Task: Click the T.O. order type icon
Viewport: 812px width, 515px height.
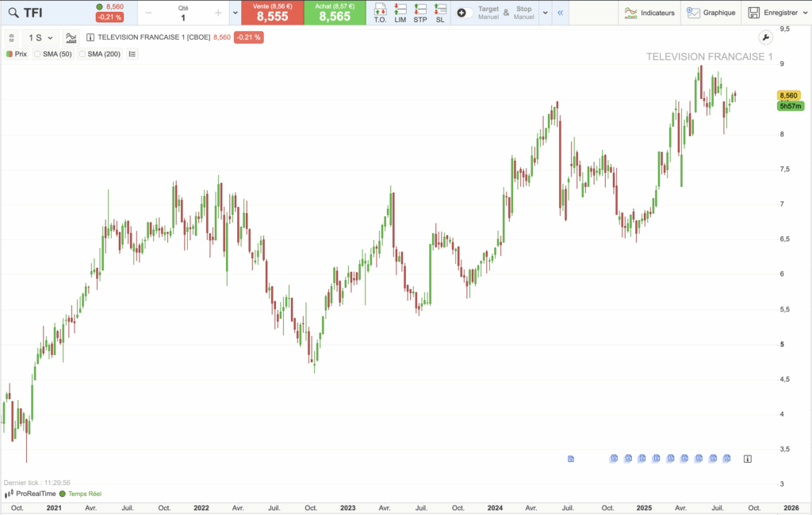Action: [x=380, y=12]
